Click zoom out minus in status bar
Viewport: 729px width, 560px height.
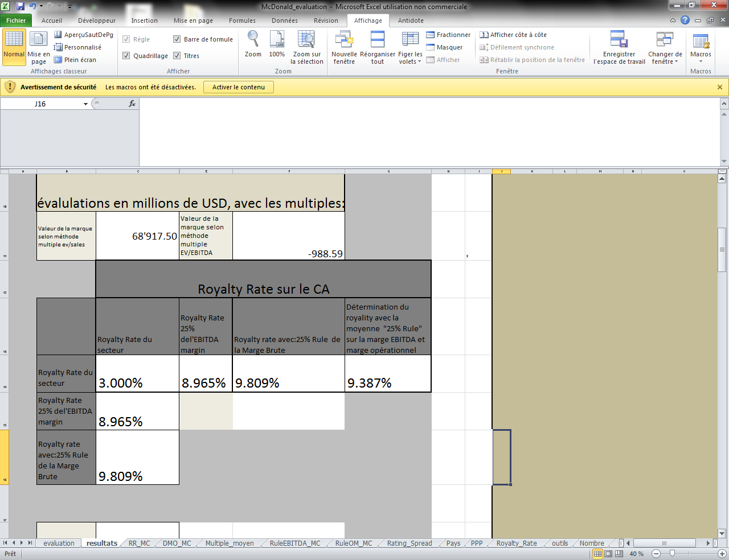point(656,553)
